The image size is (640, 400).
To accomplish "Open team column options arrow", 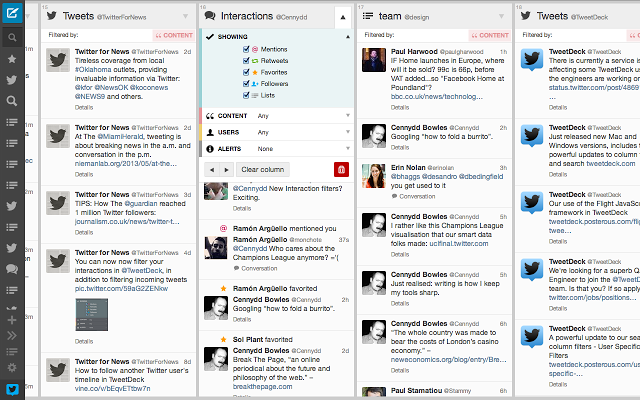I will tap(502, 17).
